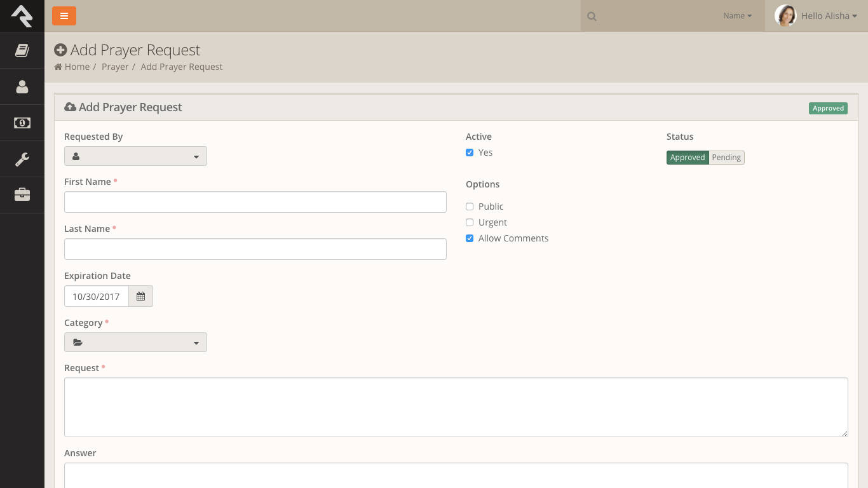Click into the First Name field
Viewport: 868px width, 488px height.
(x=255, y=202)
